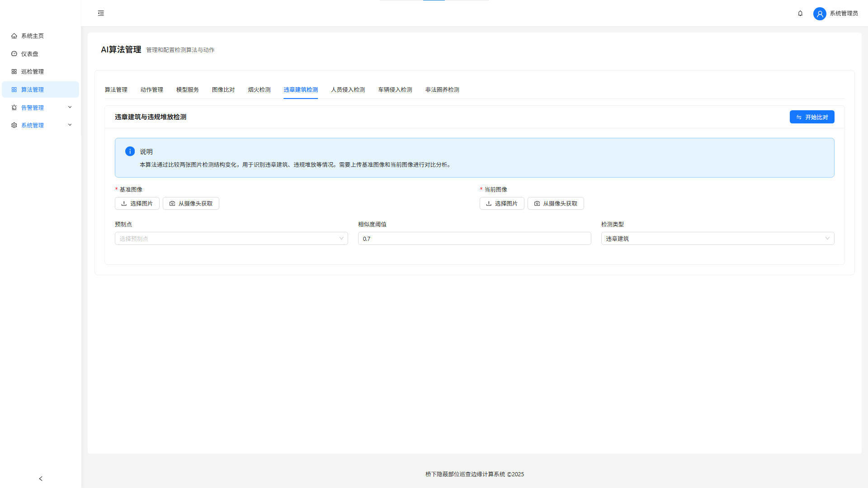Toggle the sidebar menu fold icon
The height and width of the screenshot is (488, 868).
(x=101, y=13)
